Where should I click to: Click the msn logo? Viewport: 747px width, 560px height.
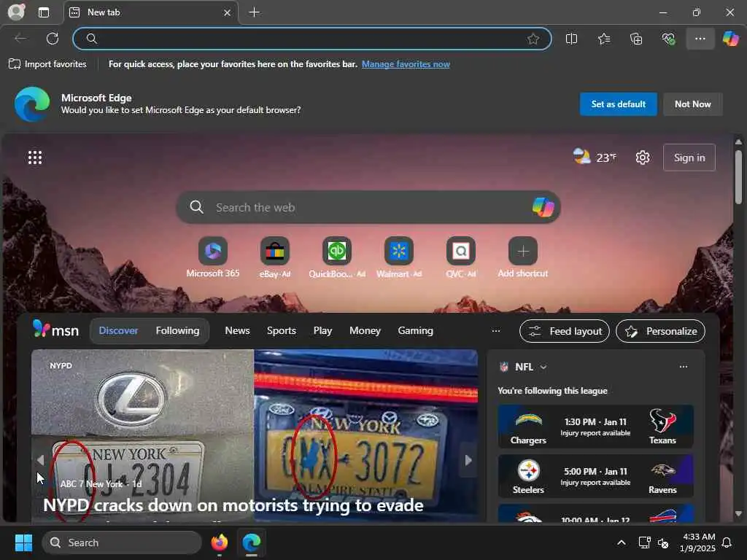55,330
